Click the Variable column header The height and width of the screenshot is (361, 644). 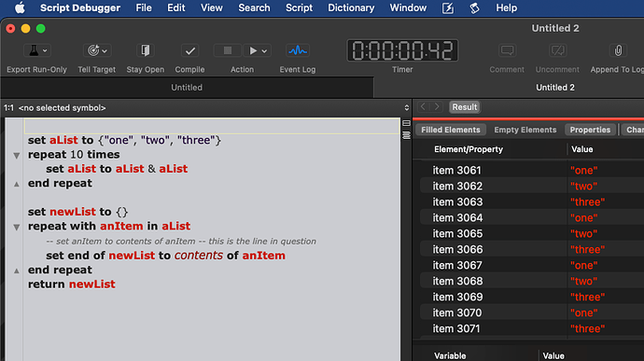(x=450, y=355)
